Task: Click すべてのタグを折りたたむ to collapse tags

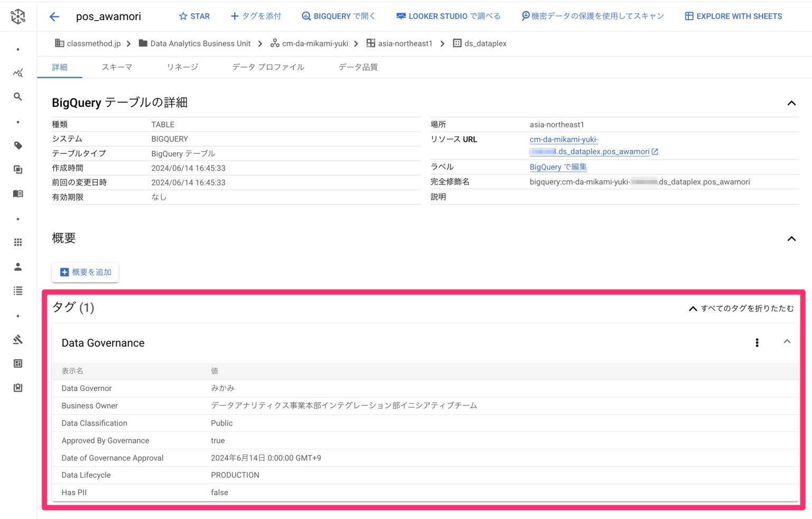Action: click(741, 308)
